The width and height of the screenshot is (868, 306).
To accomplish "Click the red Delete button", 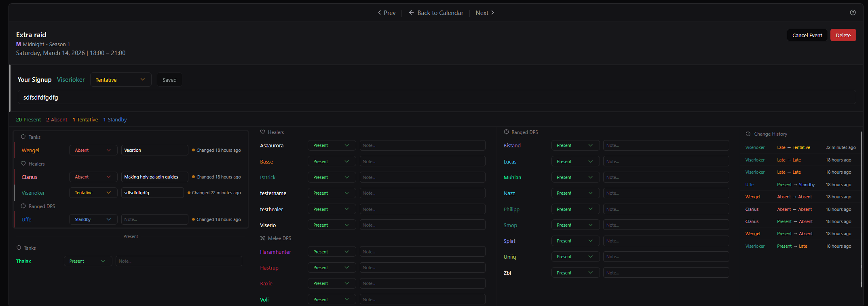I will tap(843, 35).
